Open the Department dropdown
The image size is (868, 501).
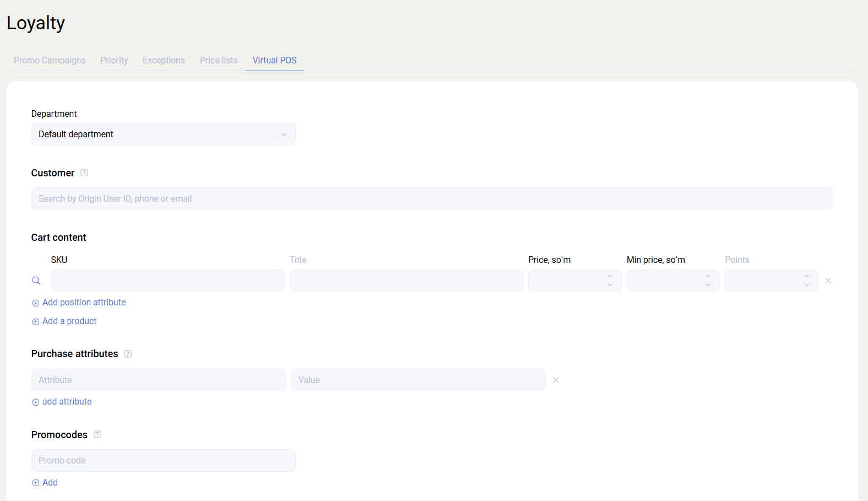[x=163, y=134]
